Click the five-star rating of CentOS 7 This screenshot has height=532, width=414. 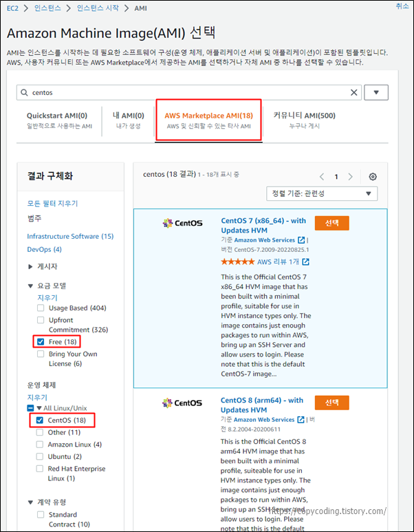click(x=238, y=262)
